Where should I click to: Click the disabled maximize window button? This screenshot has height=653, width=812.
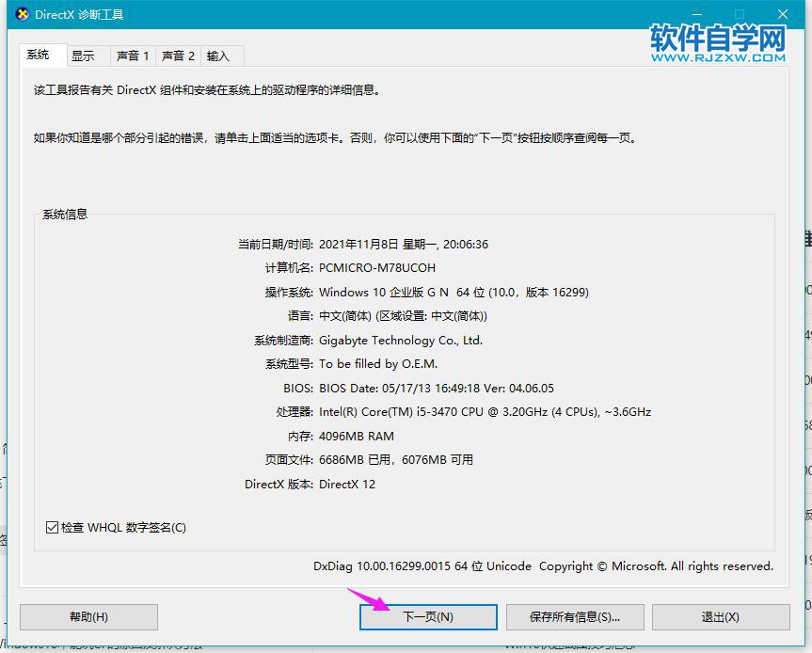[x=740, y=14]
